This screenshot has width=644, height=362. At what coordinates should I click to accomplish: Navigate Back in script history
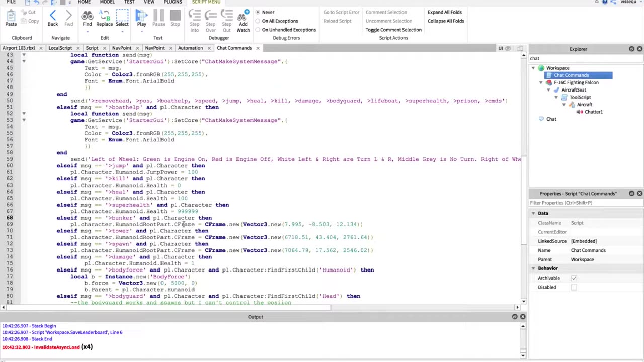[x=53, y=19]
